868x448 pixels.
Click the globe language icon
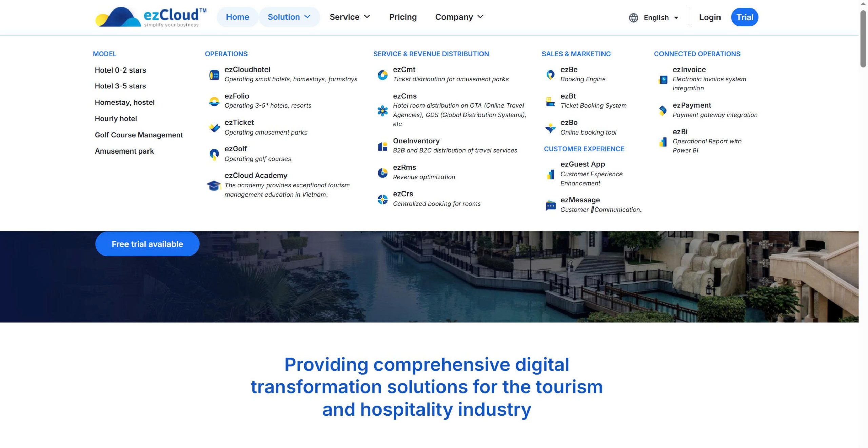(x=633, y=18)
